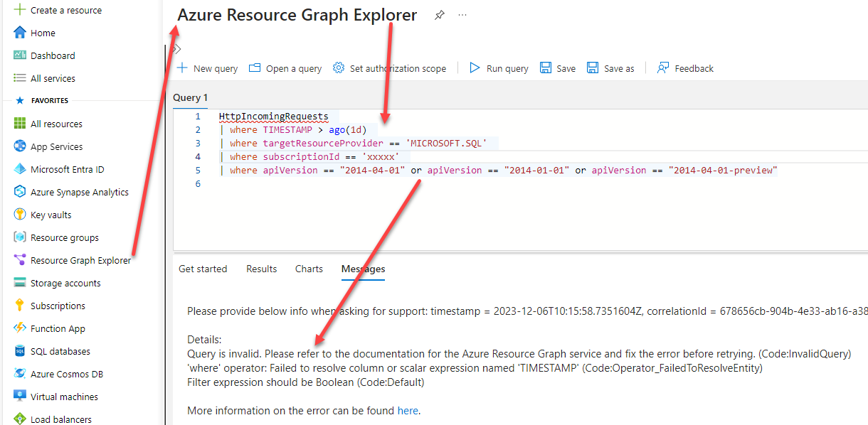Select the Query 1 tab

tap(191, 97)
